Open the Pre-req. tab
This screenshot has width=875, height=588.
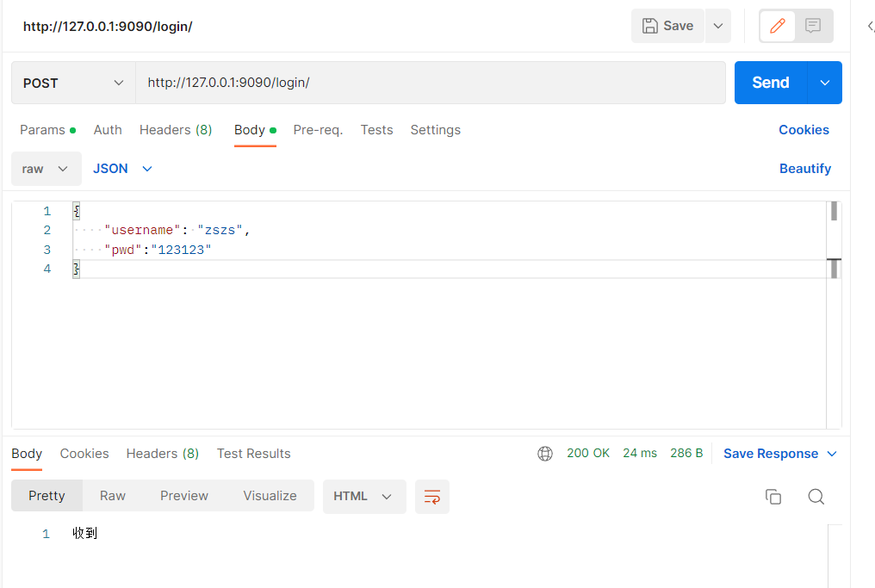(x=318, y=130)
